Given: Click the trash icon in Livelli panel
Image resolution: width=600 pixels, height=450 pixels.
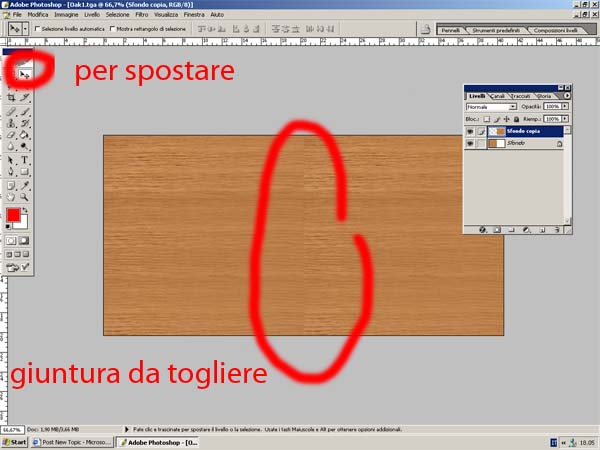Looking at the screenshot, I should click(557, 229).
